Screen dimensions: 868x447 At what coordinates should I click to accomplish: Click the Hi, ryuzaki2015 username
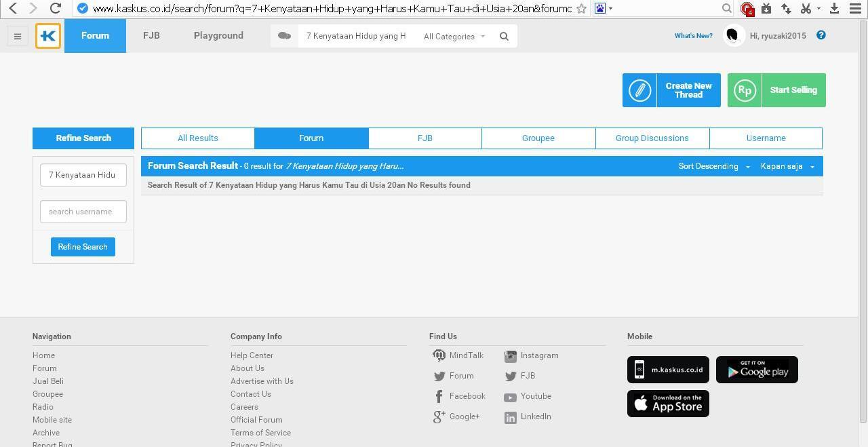click(x=778, y=36)
